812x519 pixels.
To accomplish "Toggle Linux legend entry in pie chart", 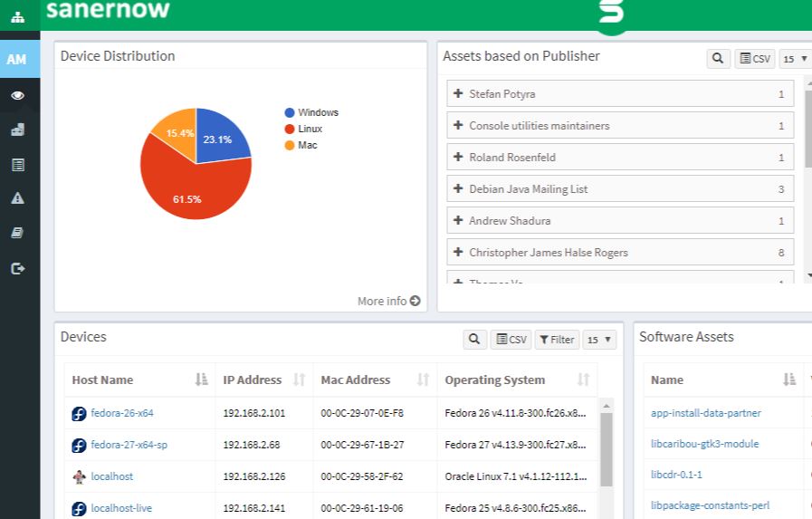I will pos(303,129).
